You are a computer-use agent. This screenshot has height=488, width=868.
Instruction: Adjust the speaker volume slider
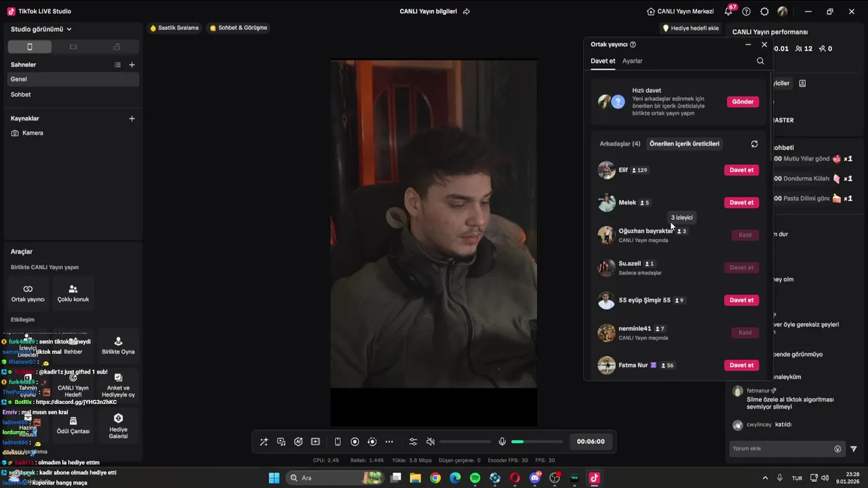click(465, 442)
